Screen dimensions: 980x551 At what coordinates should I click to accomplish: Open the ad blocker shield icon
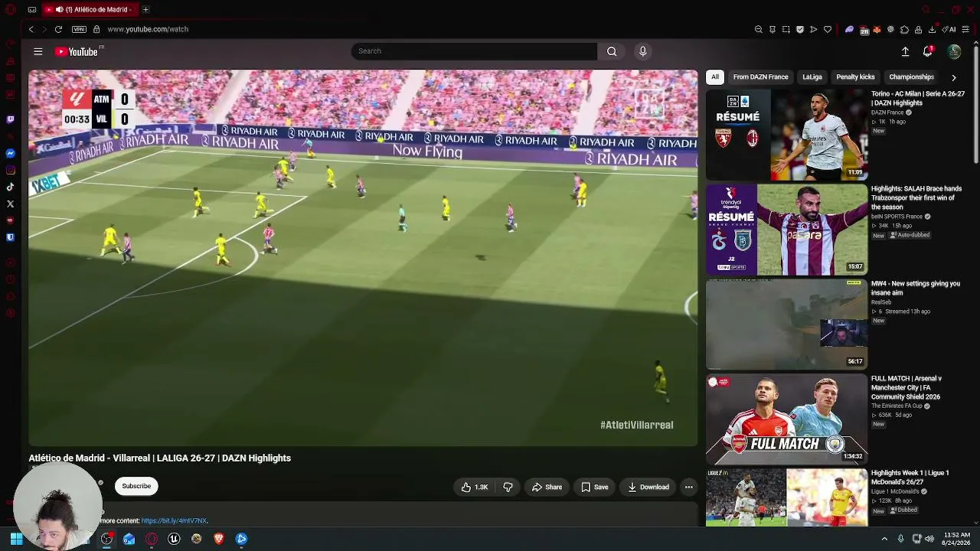[800, 29]
